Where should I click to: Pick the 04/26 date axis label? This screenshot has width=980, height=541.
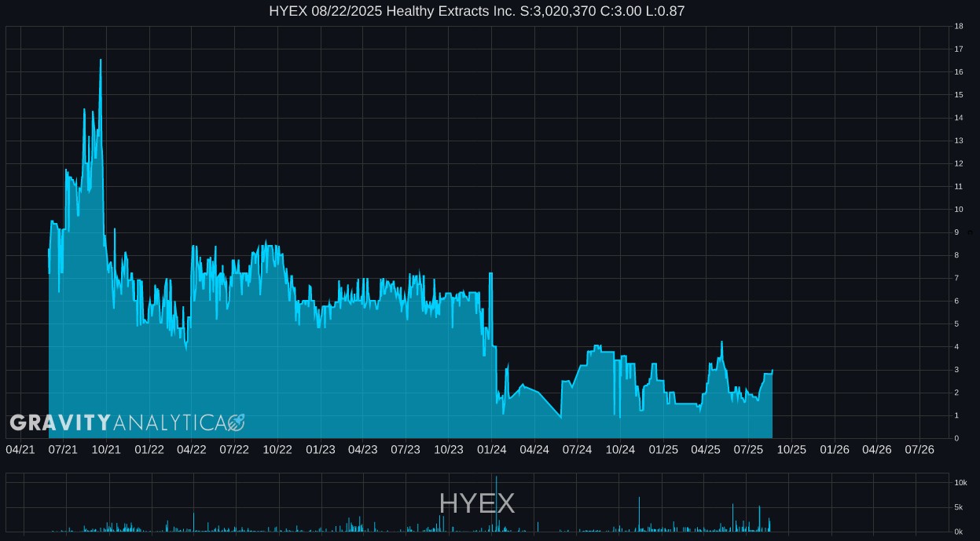877,449
